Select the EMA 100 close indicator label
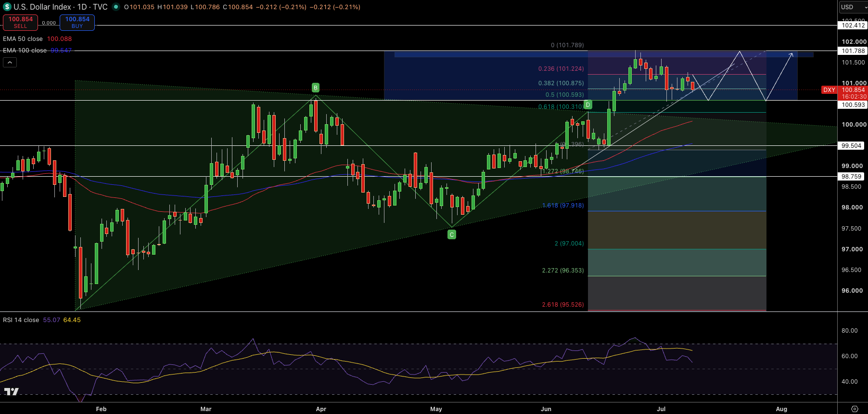The height and width of the screenshot is (414, 868). click(25, 51)
